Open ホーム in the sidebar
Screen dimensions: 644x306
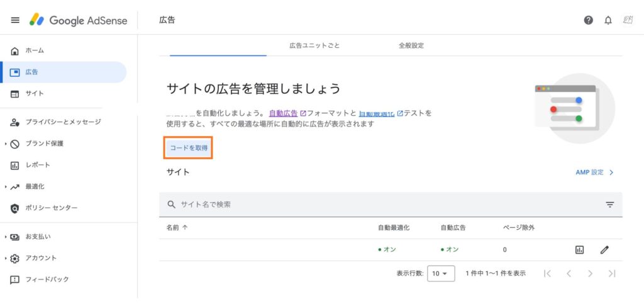[35, 50]
